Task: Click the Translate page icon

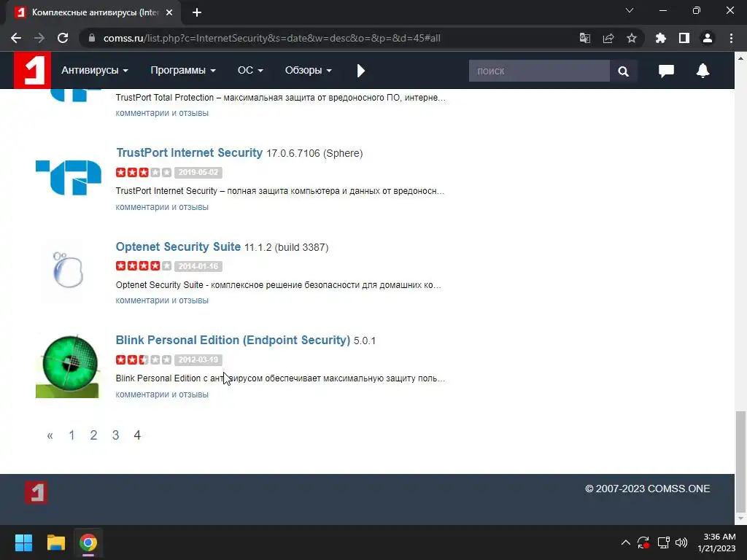Action: [x=585, y=38]
